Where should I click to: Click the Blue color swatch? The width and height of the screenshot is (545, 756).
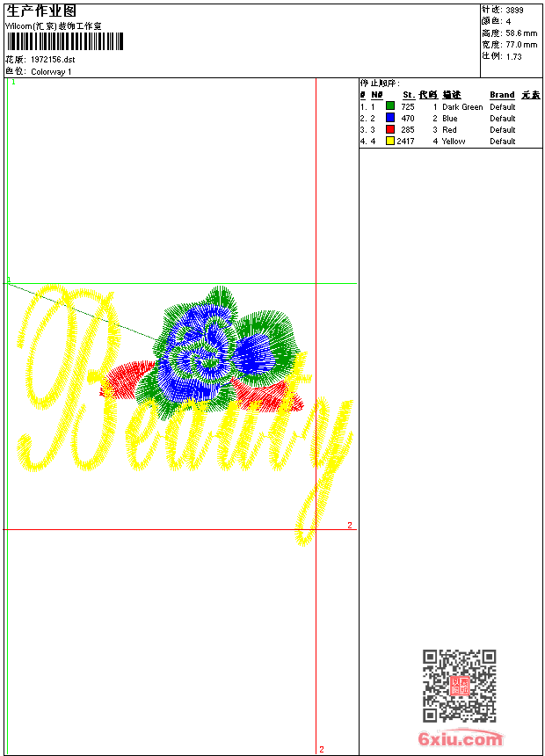pyautogui.click(x=390, y=118)
